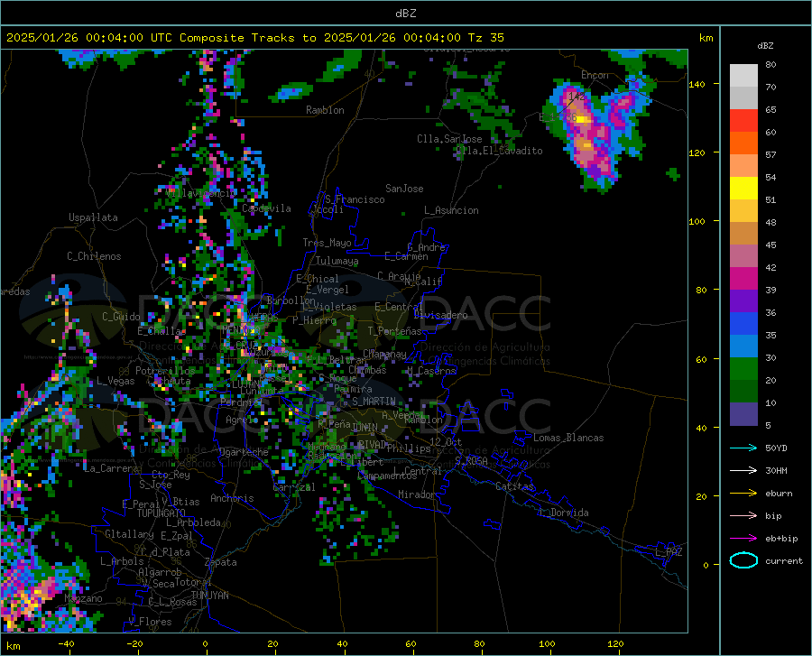Click the Capdevila map label
Viewport: 812px width, 656px height.
[x=266, y=208]
